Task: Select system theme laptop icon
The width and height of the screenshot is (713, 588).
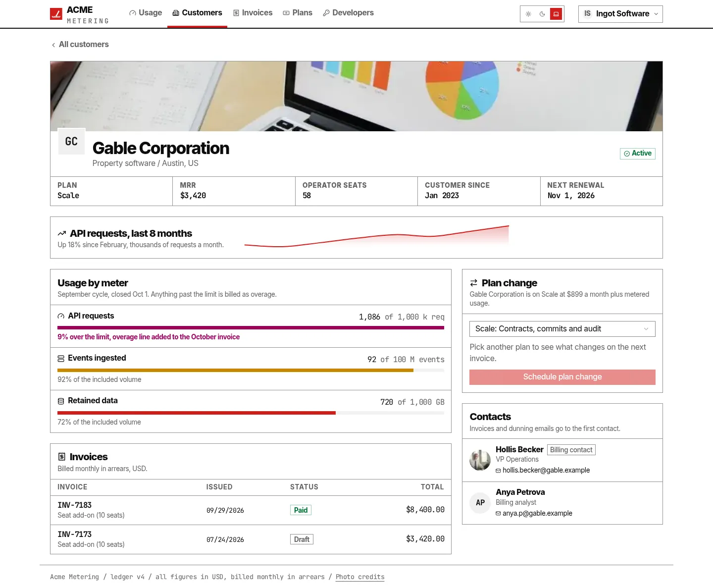Action: 556,14
